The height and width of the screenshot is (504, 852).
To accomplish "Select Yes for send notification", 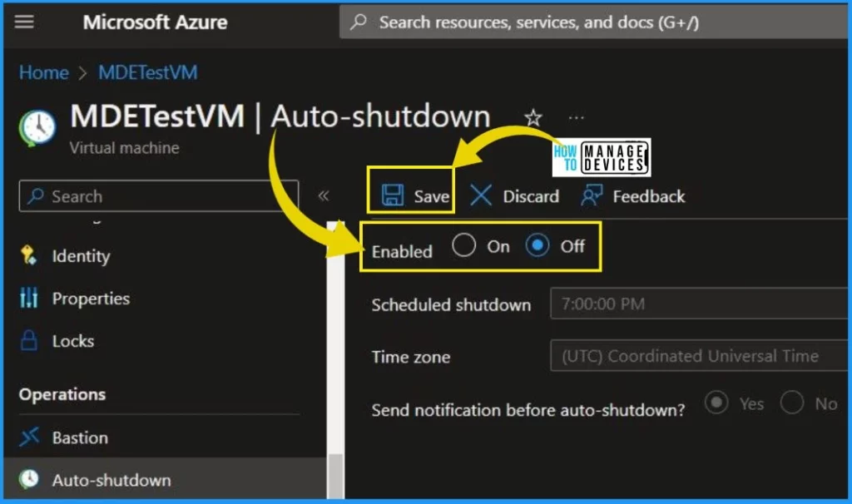I will (716, 403).
